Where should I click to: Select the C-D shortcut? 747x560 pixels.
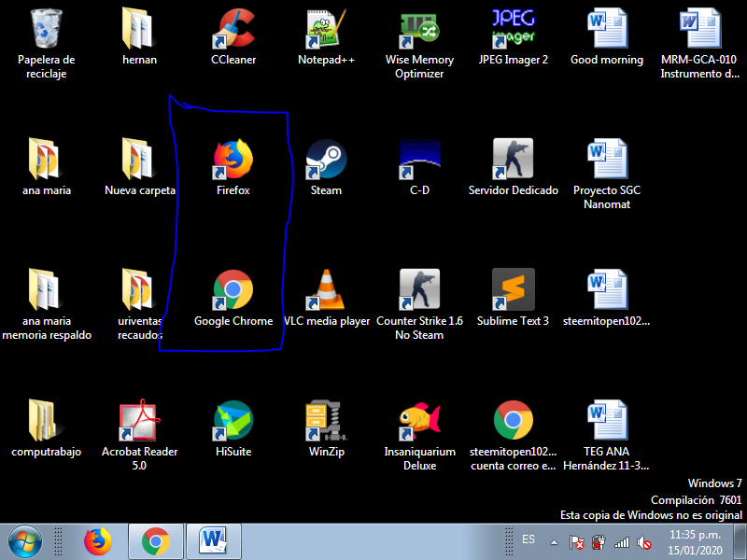[x=419, y=160]
